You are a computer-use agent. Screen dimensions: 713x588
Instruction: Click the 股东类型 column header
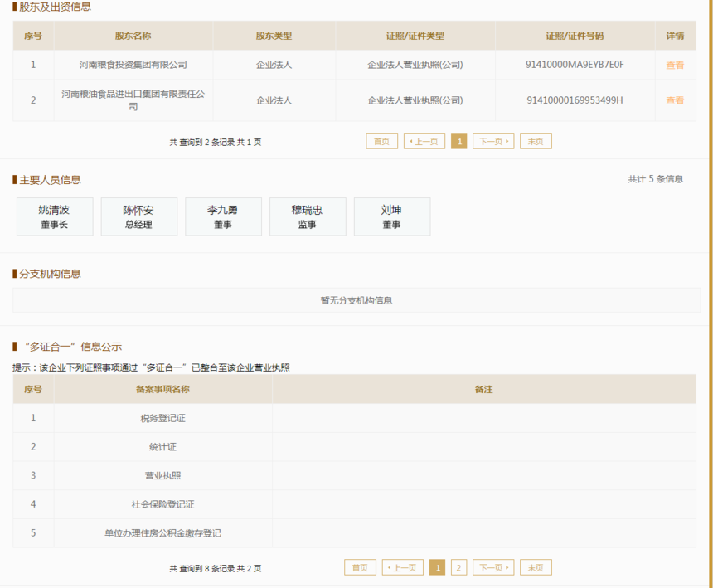[274, 36]
